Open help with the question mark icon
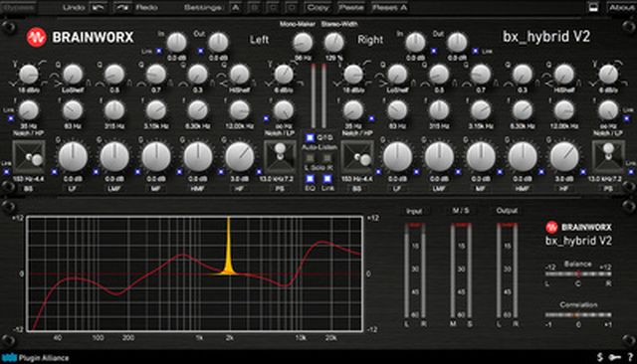Image resolution: width=637 pixels, height=364 pixels. pos(630,357)
